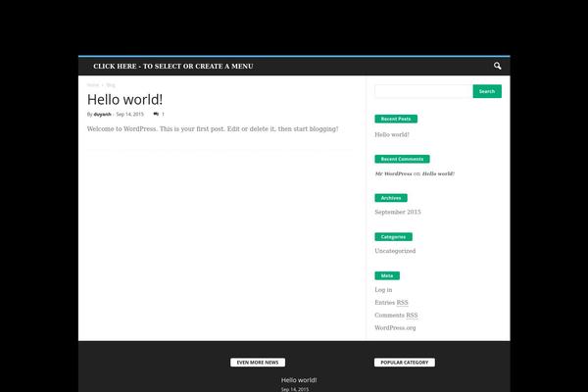
Task: Click the green Search button
Action: pos(487,91)
